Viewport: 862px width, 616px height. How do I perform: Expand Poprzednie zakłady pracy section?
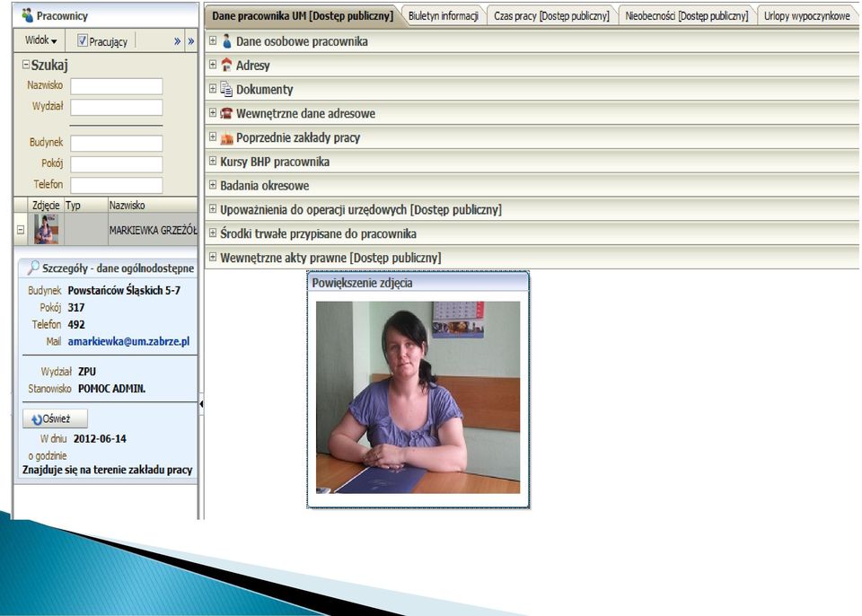click(213, 136)
